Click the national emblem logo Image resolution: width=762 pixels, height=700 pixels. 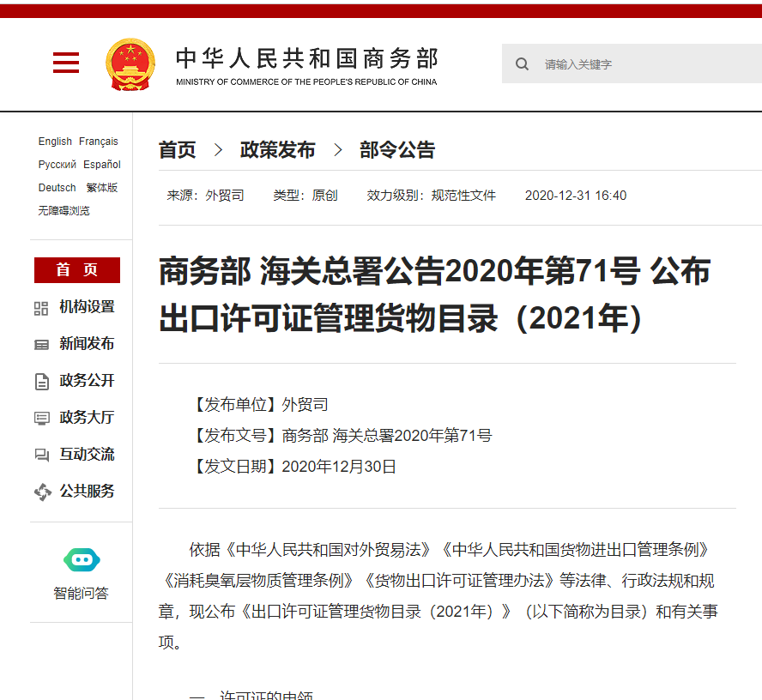point(130,64)
